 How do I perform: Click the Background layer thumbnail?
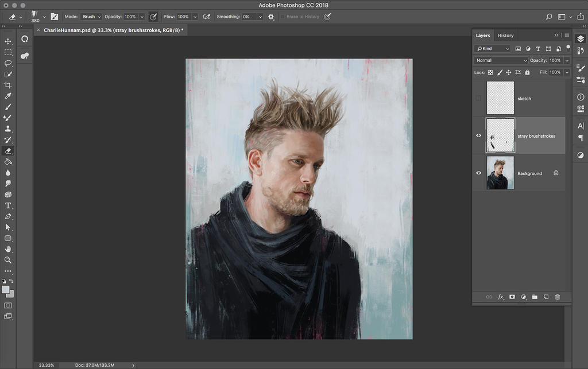point(500,173)
